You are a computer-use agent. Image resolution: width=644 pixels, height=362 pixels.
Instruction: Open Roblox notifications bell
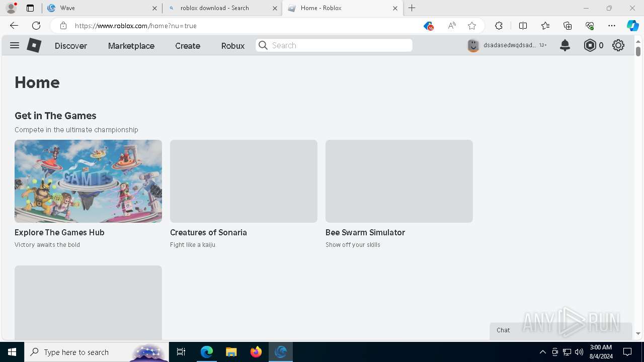[x=565, y=45]
